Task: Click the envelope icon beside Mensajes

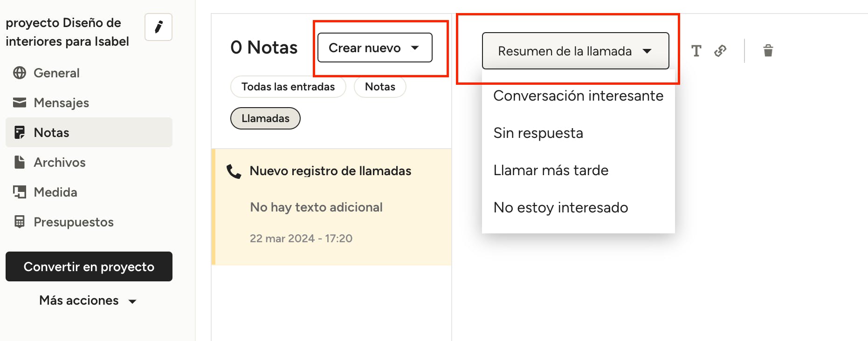Action: 20,103
